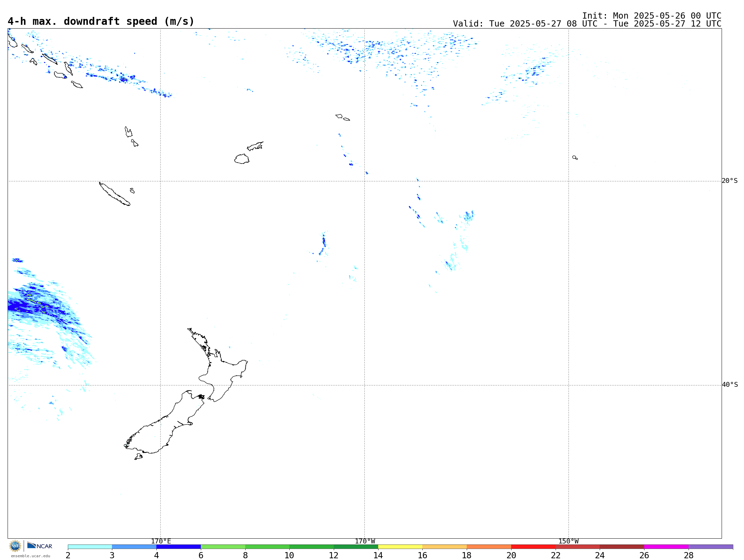Select the dark red 24-26 m/s color swatch
Viewport: 744px width, 560px height.
(622, 547)
